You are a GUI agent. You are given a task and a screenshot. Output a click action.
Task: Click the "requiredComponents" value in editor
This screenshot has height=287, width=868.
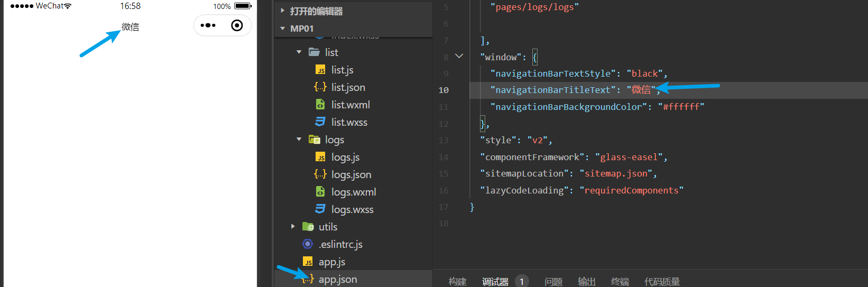pyautogui.click(x=632, y=190)
